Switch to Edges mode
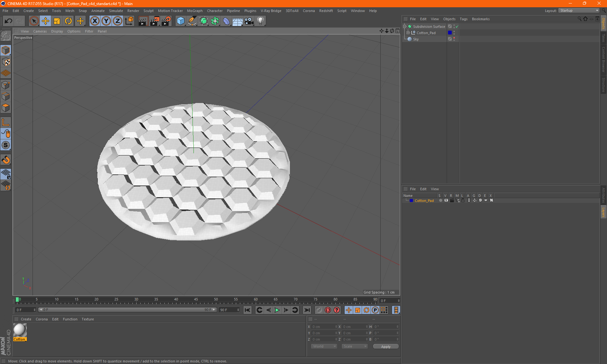This screenshot has width=607, height=364. [6, 96]
